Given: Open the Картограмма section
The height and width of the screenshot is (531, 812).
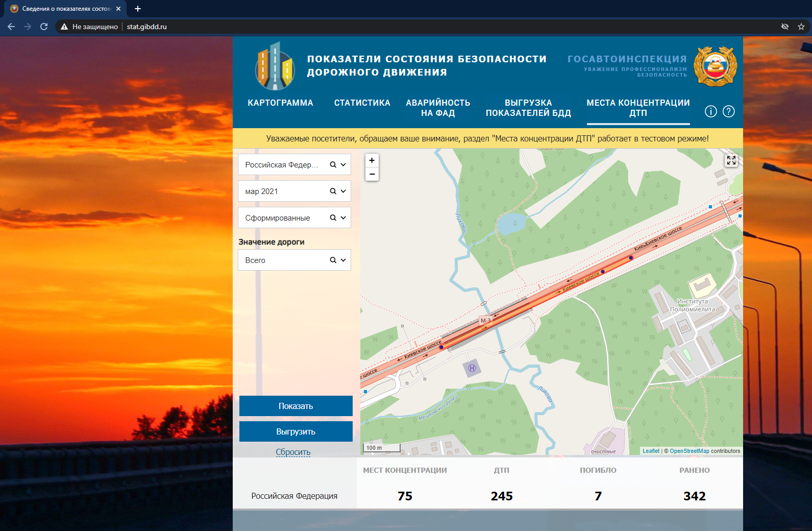Looking at the screenshot, I should (281, 103).
